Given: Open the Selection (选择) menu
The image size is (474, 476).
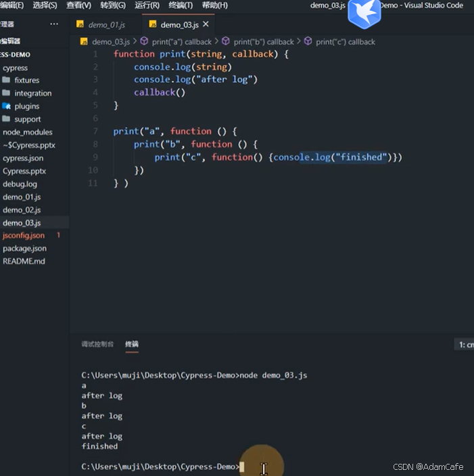Looking at the screenshot, I should (x=45, y=5).
